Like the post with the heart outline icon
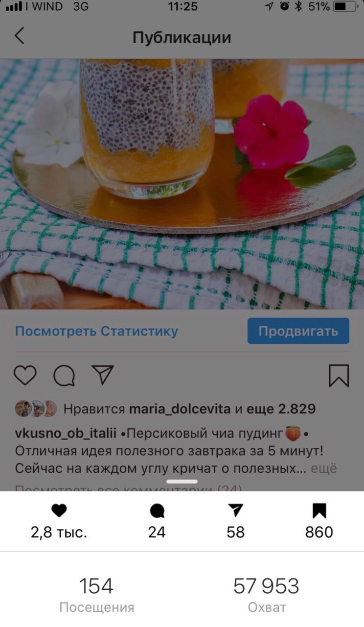 coord(25,376)
